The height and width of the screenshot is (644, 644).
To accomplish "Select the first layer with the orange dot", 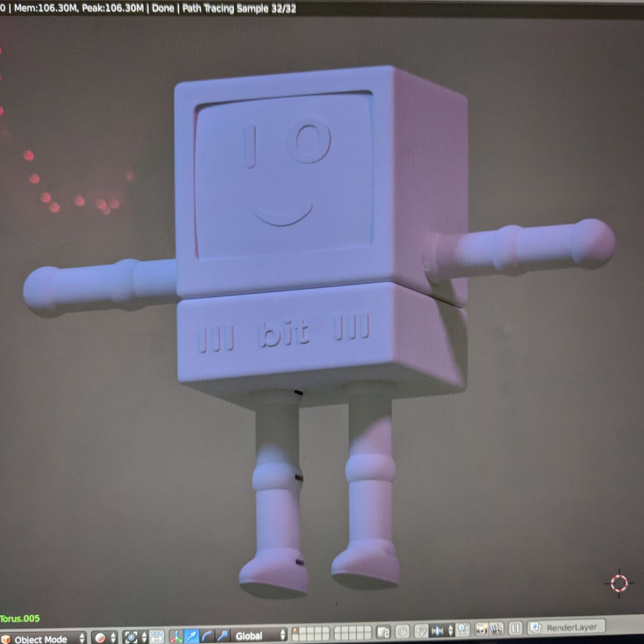I will [295, 630].
